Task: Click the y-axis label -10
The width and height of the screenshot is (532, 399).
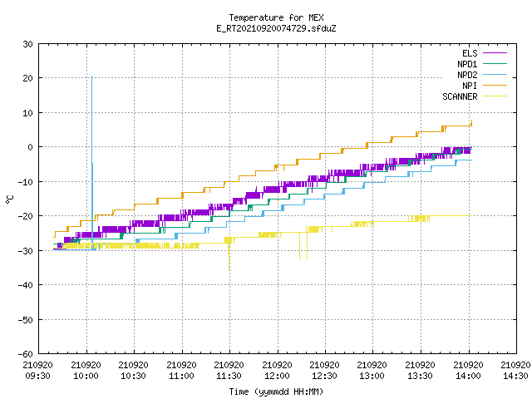Action: [26, 182]
